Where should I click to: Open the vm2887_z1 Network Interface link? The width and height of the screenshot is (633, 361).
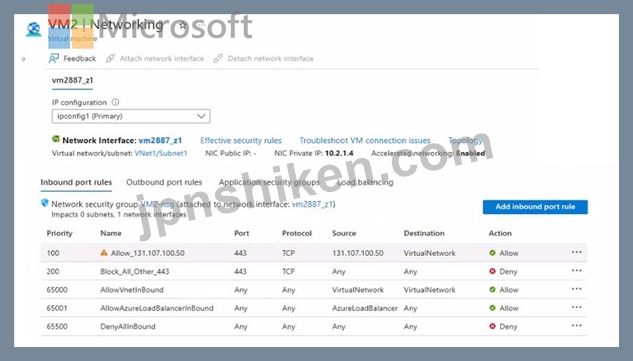tap(160, 141)
